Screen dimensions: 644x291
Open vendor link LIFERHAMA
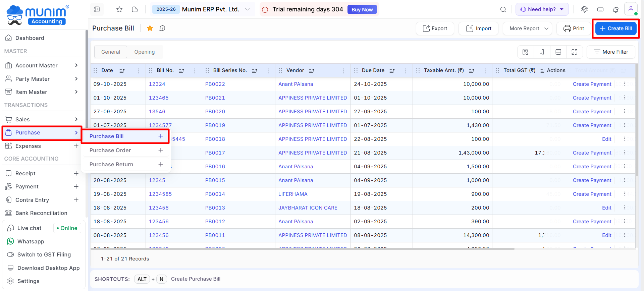[293, 194]
